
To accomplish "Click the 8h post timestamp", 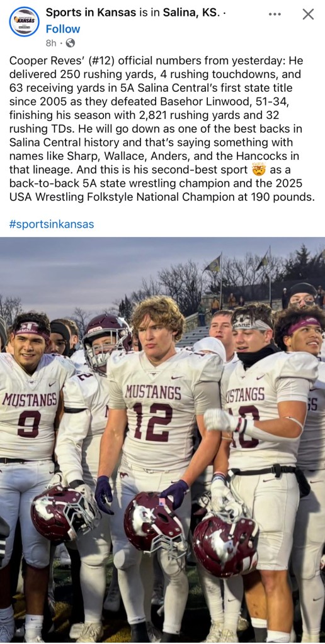I will [50, 43].
